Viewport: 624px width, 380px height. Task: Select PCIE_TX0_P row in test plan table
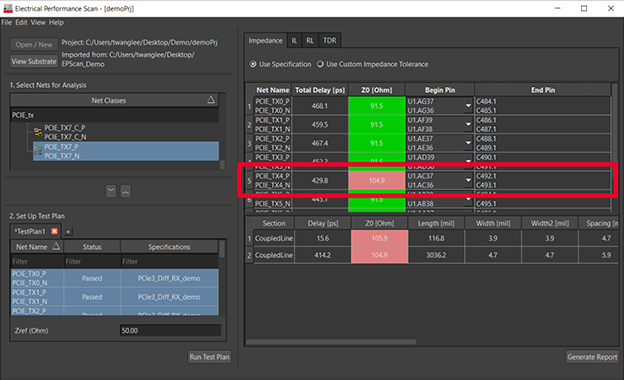coord(37,278)
